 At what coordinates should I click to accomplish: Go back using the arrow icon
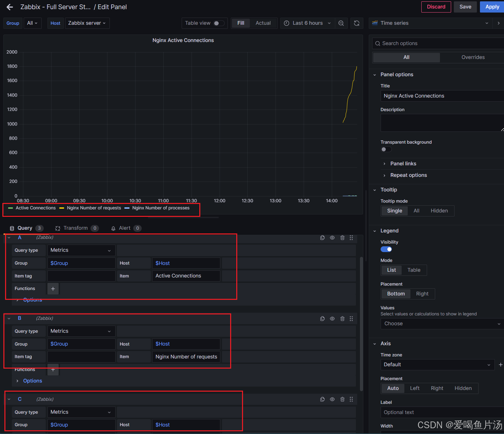click(10, 7)
